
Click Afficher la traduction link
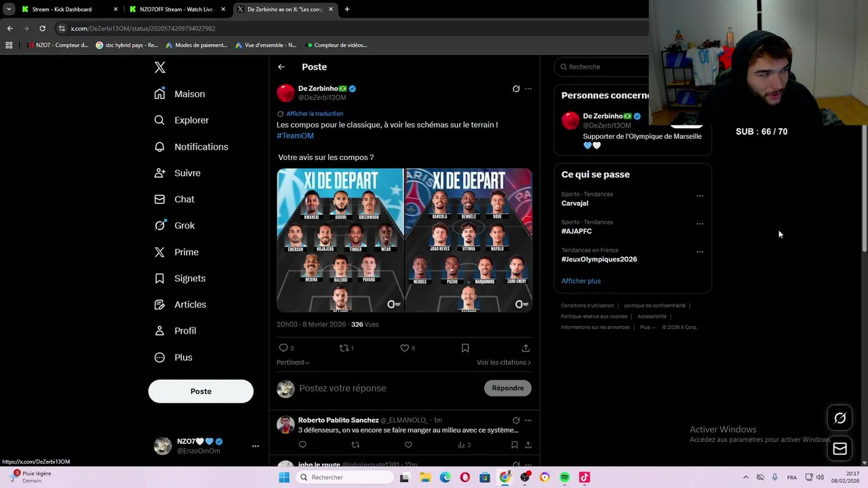pyautogui.click(x=315, y=114)
